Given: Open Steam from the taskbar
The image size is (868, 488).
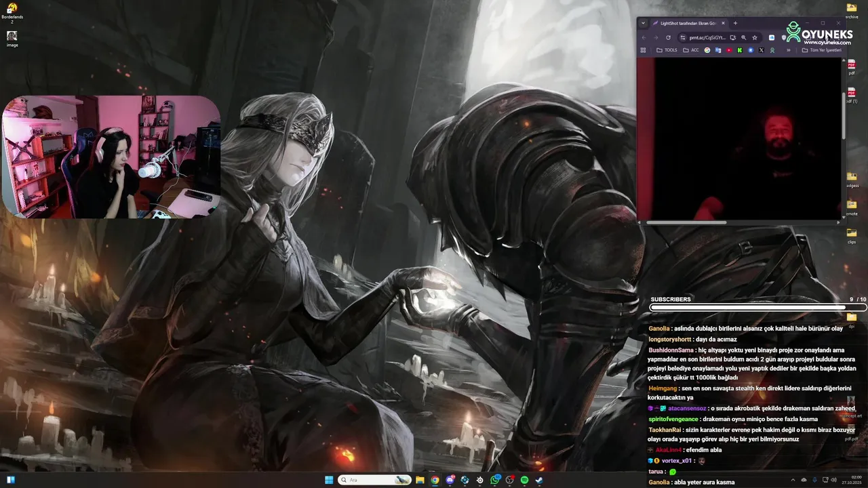Looking at the screenshot, I should pyautogui.click(x=540, y=480).
